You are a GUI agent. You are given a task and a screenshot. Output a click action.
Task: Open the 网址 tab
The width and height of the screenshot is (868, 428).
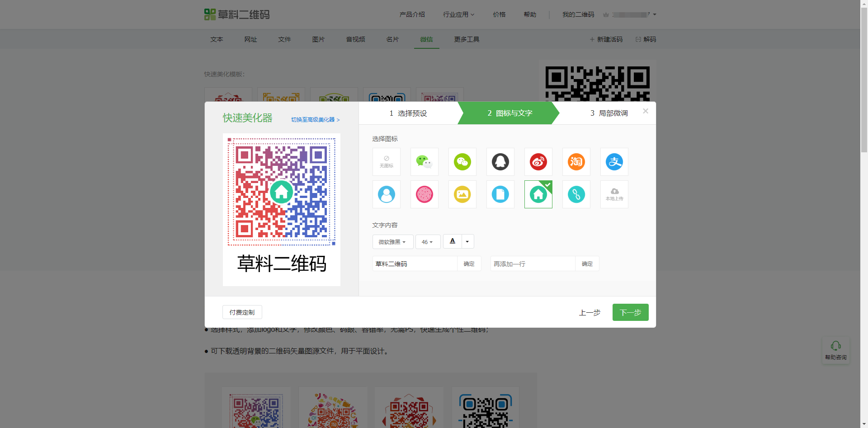coord(250,39)
